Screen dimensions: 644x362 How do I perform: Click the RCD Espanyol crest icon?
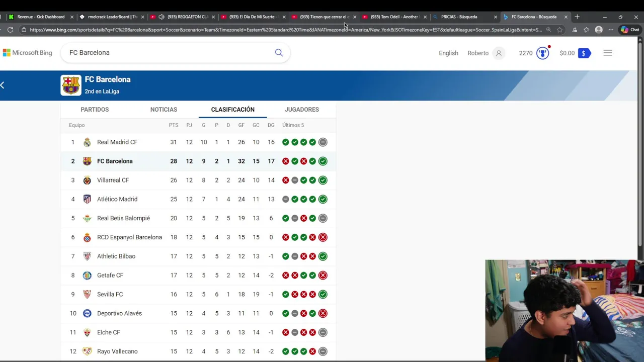(x=87, y=237)
